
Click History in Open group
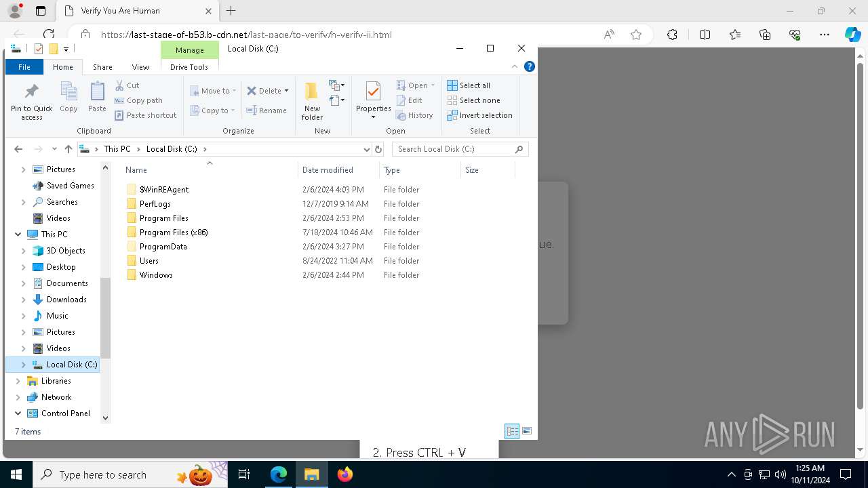(x=414, y=115)
